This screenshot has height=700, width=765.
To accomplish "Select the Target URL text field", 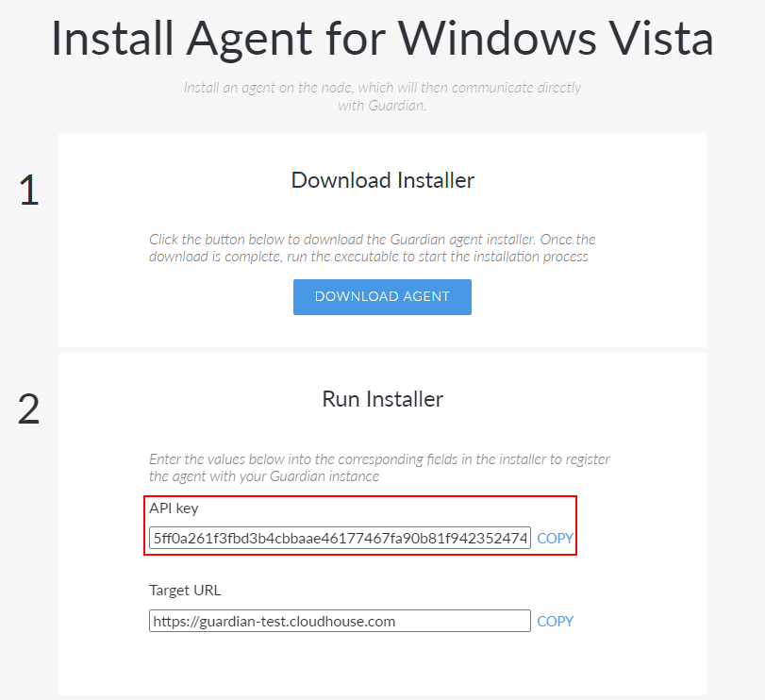I will tap(340, 622).
